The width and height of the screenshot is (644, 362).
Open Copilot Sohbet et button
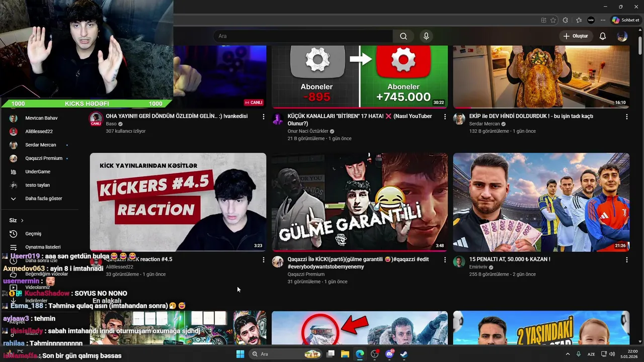click(x=626, y=20)
